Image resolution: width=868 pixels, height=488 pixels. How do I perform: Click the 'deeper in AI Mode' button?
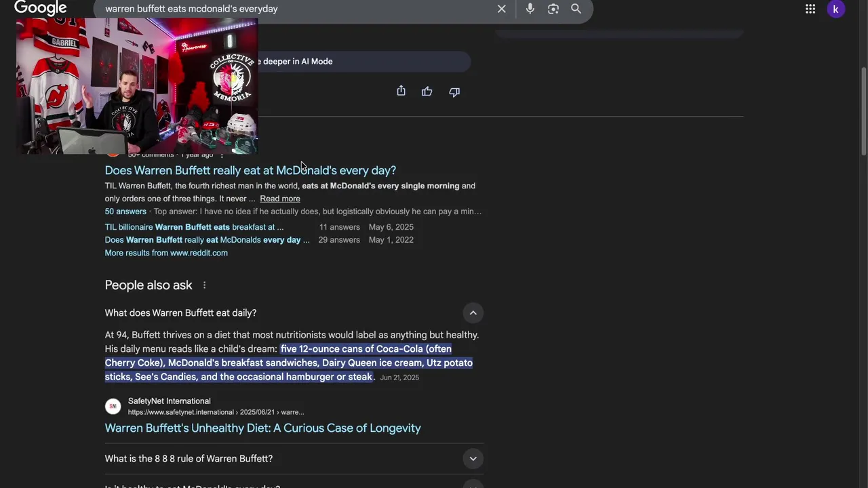click(363, 61)
